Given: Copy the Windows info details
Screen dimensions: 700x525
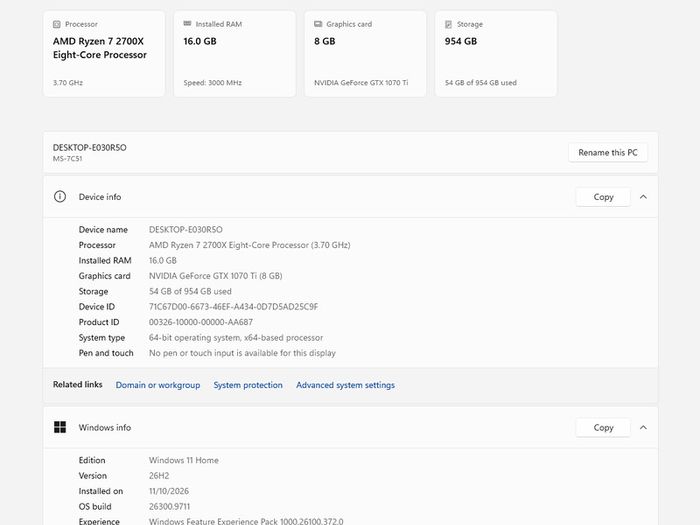Looking at the screenshot, I should point(603,427).
